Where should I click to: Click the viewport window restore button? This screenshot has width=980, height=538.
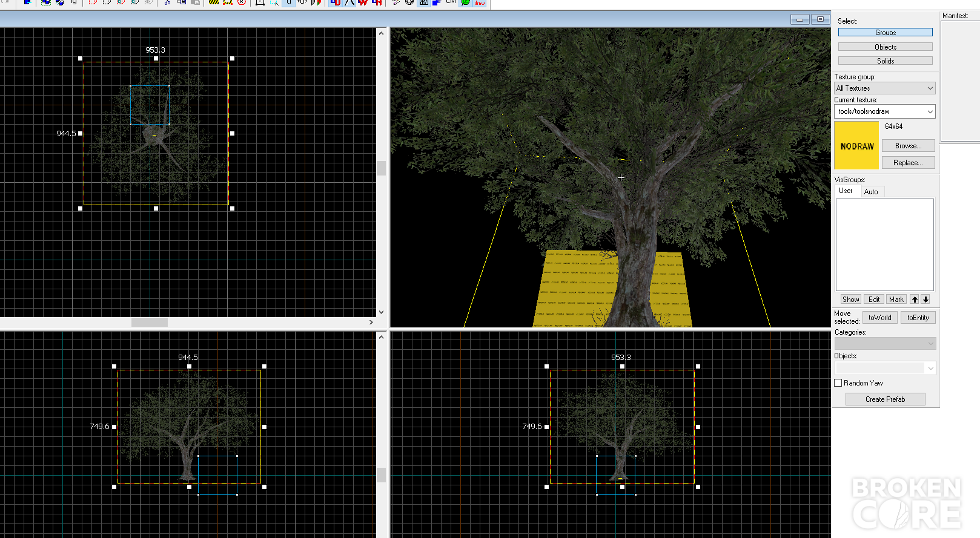coord(820,19)
